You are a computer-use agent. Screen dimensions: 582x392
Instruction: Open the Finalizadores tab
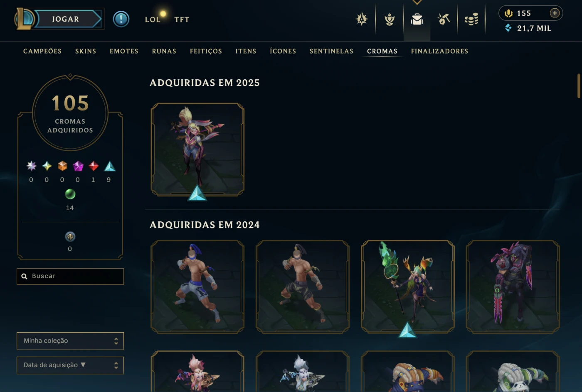point(439,51)
